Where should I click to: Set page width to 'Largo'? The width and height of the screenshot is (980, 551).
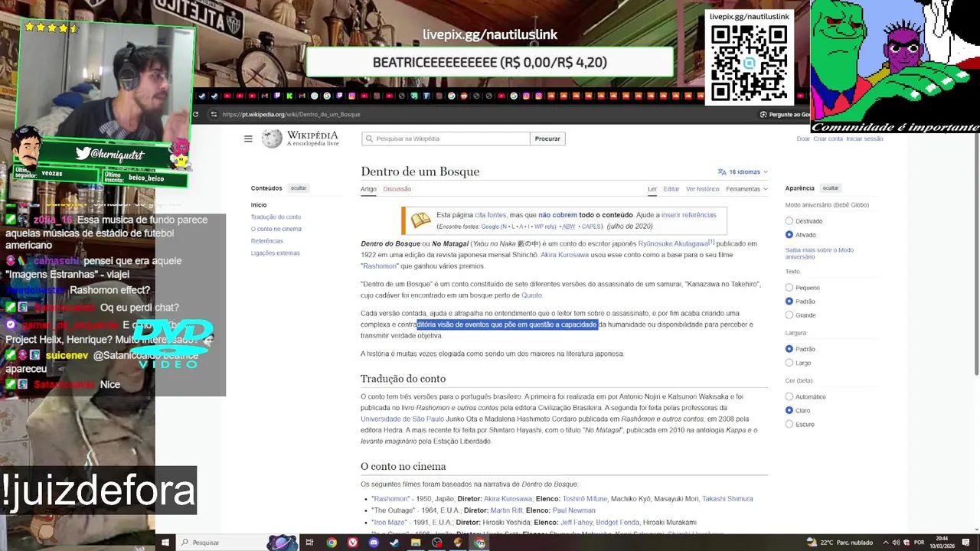click(x=789, y=363)
